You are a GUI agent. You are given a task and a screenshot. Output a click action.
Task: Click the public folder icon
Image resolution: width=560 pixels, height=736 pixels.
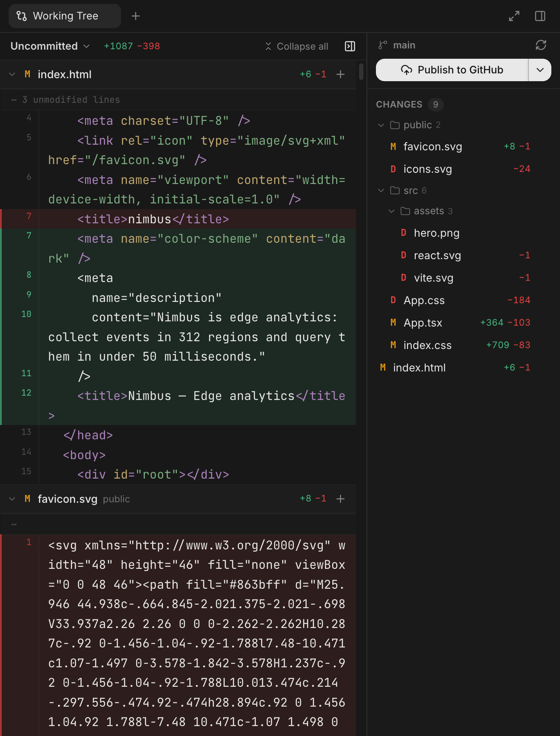click(x=395, y=125)
